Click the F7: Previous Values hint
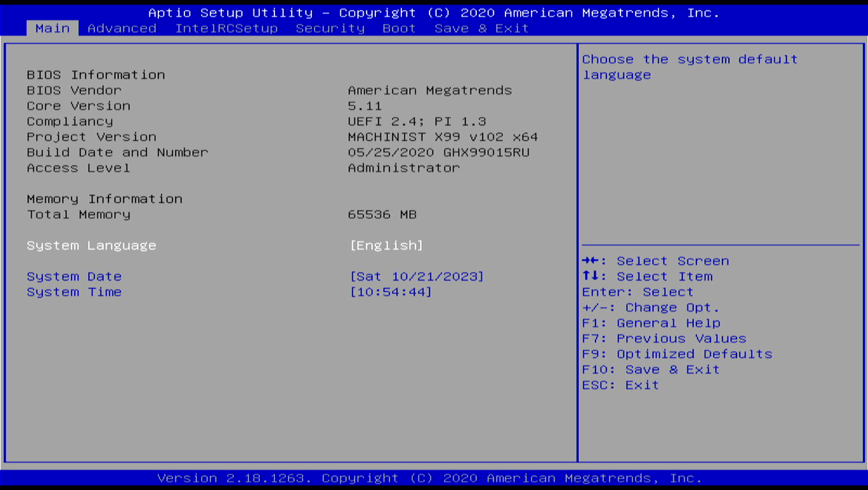 pos(664,339)
